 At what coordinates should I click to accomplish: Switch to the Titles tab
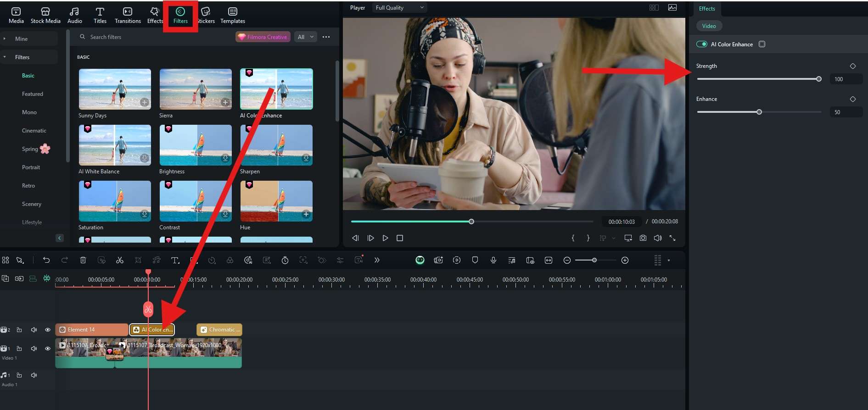point(100,15)
